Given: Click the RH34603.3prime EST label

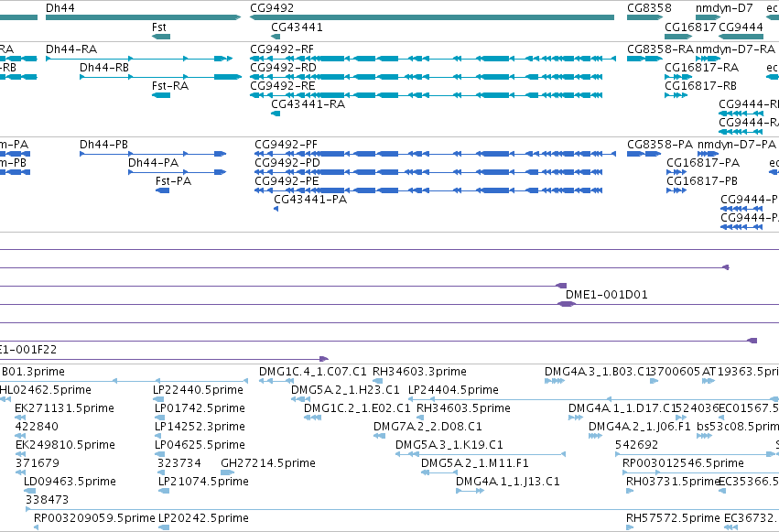Looking at the screenshot, I should pos(419,372).
